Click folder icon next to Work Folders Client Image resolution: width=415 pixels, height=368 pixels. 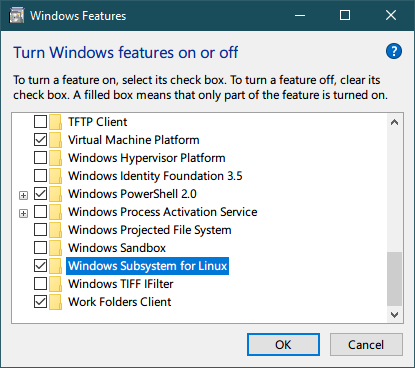(55, 302)
